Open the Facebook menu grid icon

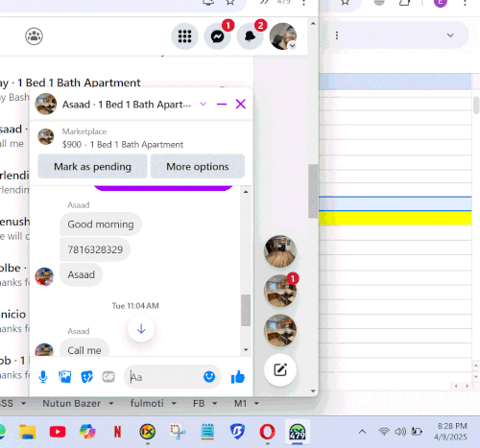point(184,36)
